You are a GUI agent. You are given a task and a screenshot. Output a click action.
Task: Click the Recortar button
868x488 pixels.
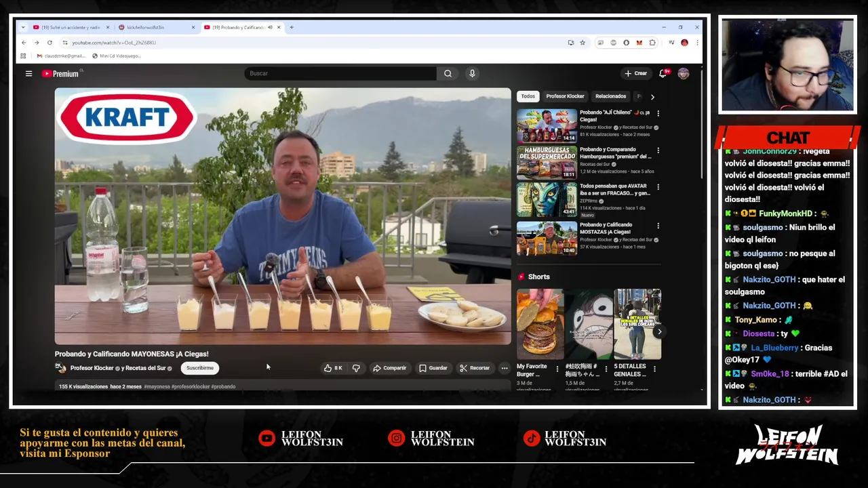(474, 368)
